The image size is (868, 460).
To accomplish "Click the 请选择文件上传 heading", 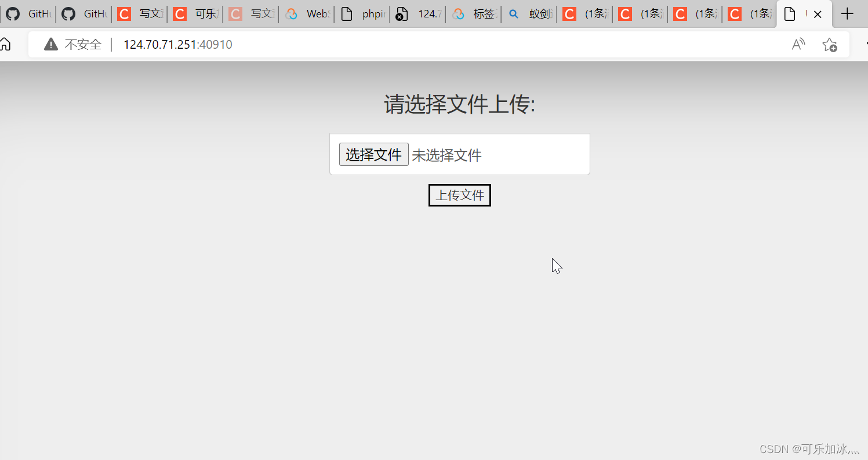I will pos(460,104).
